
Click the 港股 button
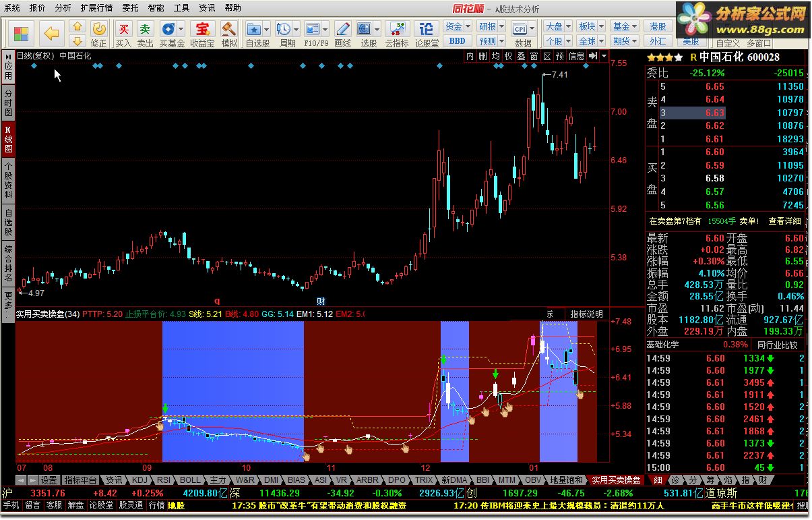[x=658, y=26]
